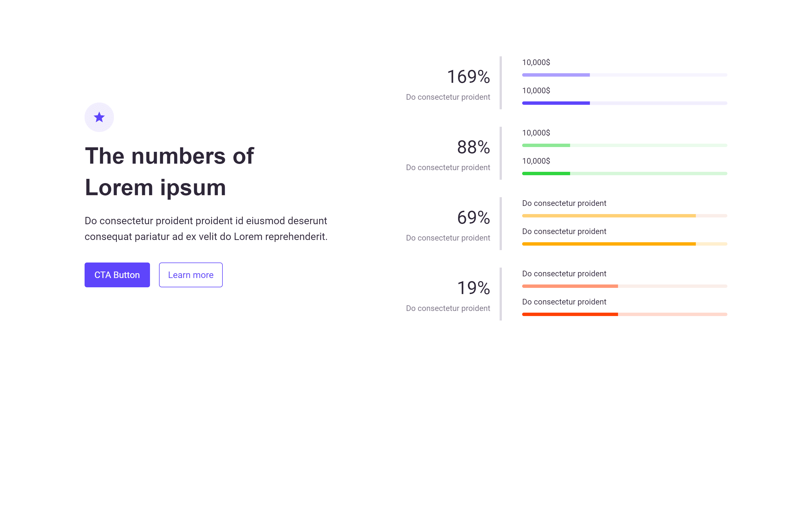This screenshot has width=812, height=507.
Task: Click the caption under the 19% value
Action: click(448, 308)
